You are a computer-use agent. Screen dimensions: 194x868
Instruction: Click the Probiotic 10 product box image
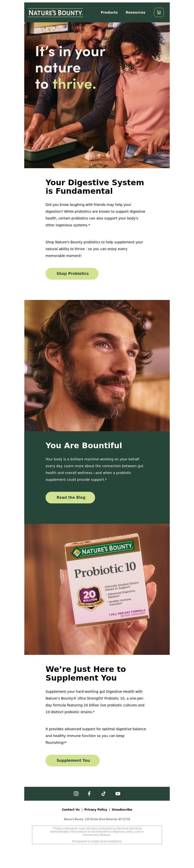97,589
